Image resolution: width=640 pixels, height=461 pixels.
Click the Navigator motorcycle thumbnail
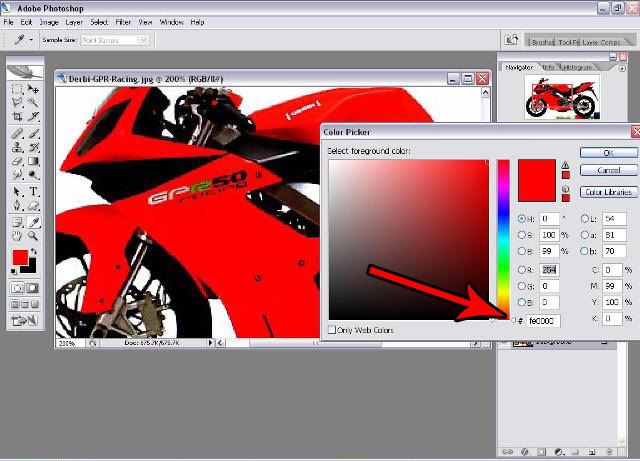(x=562, y=99)
